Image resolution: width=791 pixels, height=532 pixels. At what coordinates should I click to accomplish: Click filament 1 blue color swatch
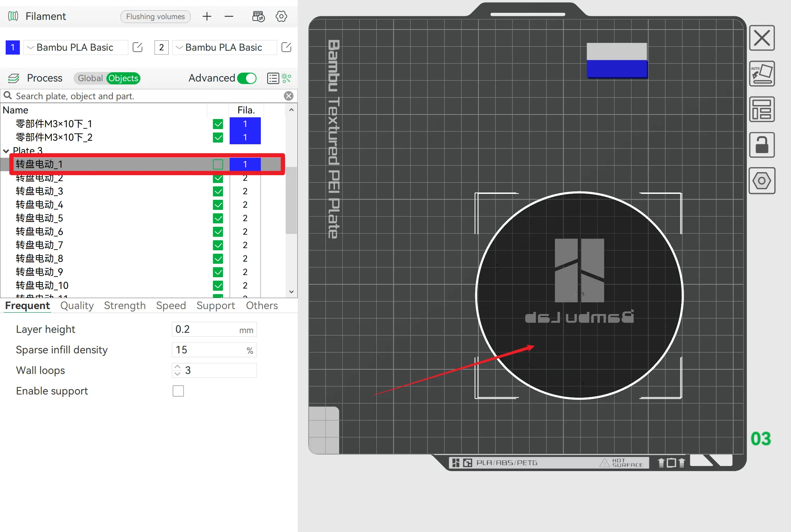point(13,47)
